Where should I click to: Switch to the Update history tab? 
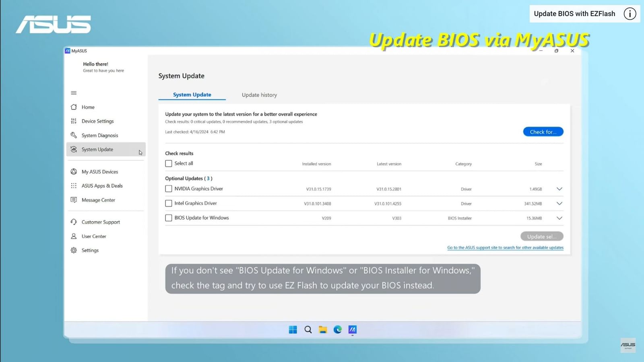tap(259, 95)
